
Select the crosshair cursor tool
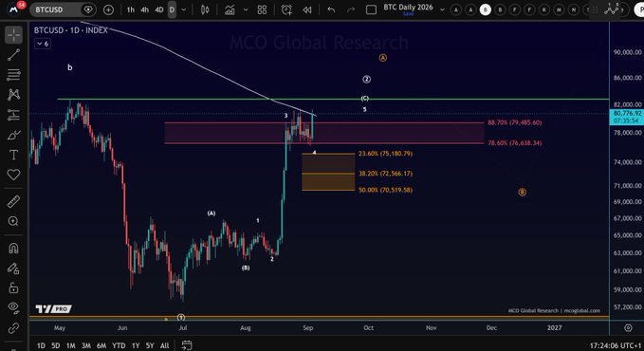tap(13, 35)
